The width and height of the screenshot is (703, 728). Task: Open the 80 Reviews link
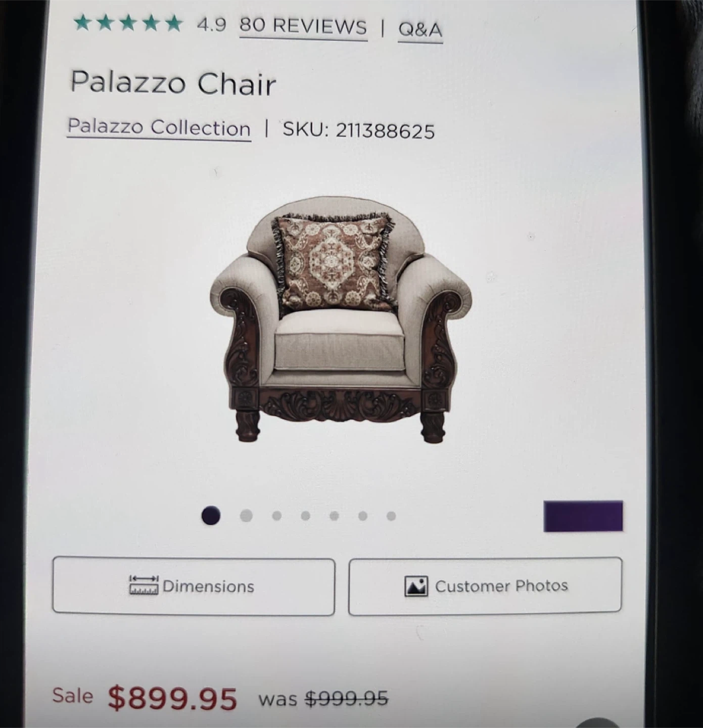click(303, 26)
